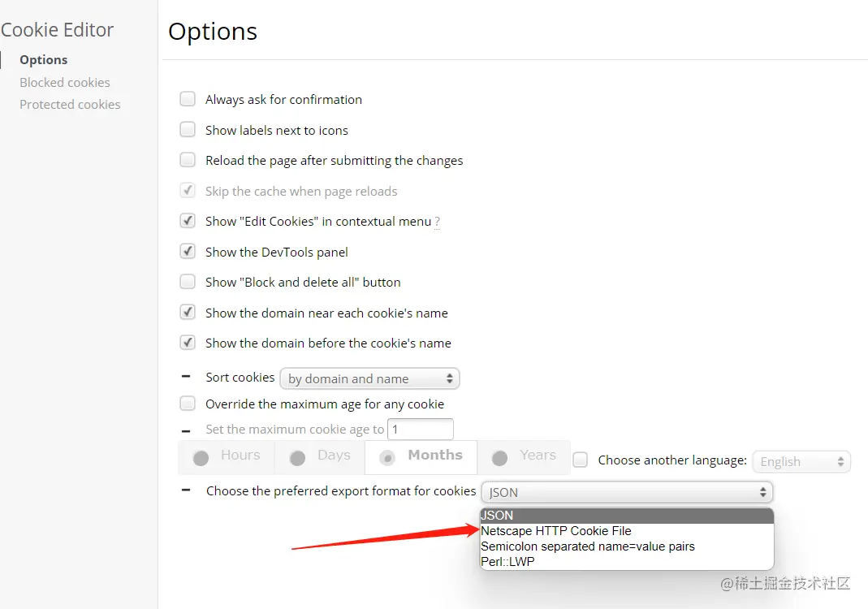Click the question mark help next to contextual menu
This screenshot has width=868, height=609.
pyautogui.click(x=438, y=222)
